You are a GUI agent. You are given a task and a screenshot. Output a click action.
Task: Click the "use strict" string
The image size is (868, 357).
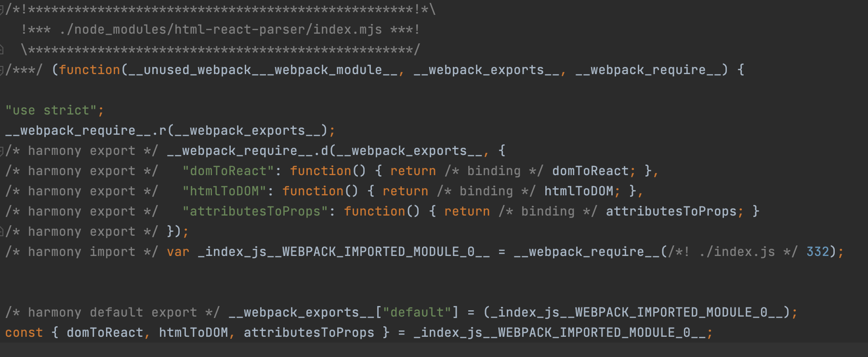point(51,110)
